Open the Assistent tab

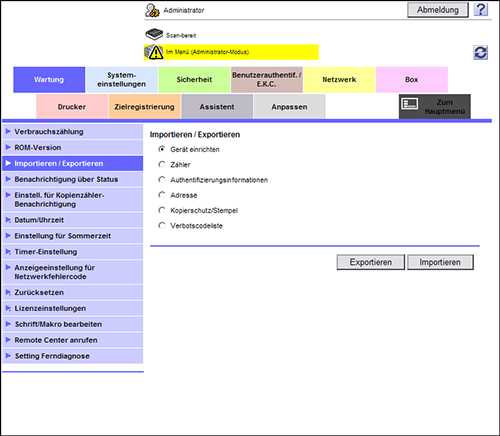(x=217, y=107)
